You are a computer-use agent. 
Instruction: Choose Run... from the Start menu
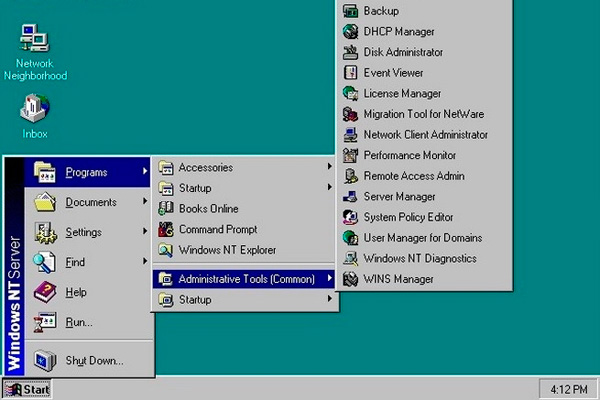78,322
